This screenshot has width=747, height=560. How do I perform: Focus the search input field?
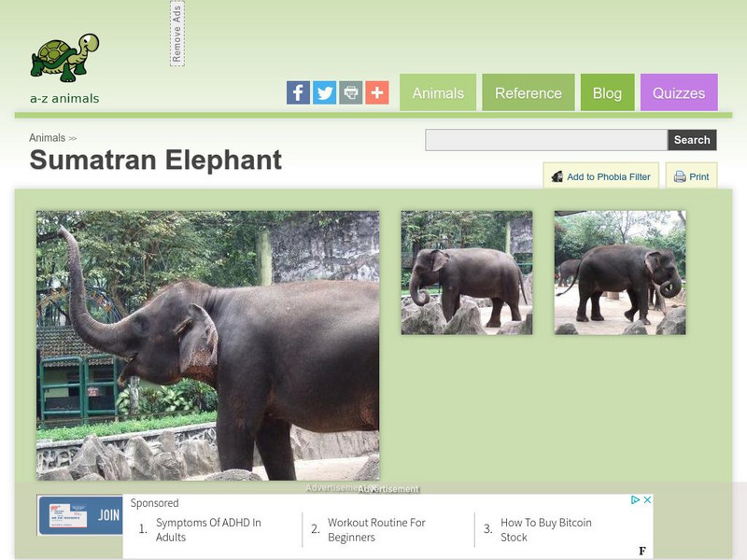point(546,139)
